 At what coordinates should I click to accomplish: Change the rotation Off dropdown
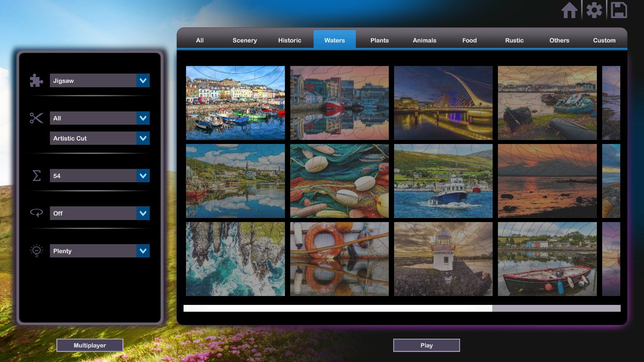(99, 213)
